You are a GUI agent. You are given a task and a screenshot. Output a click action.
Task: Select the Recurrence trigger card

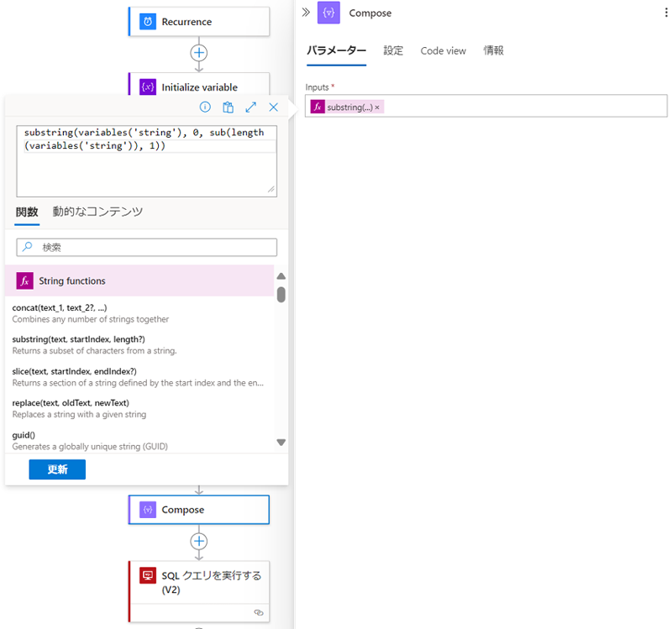pyautogui.click(x=199, y=22)
